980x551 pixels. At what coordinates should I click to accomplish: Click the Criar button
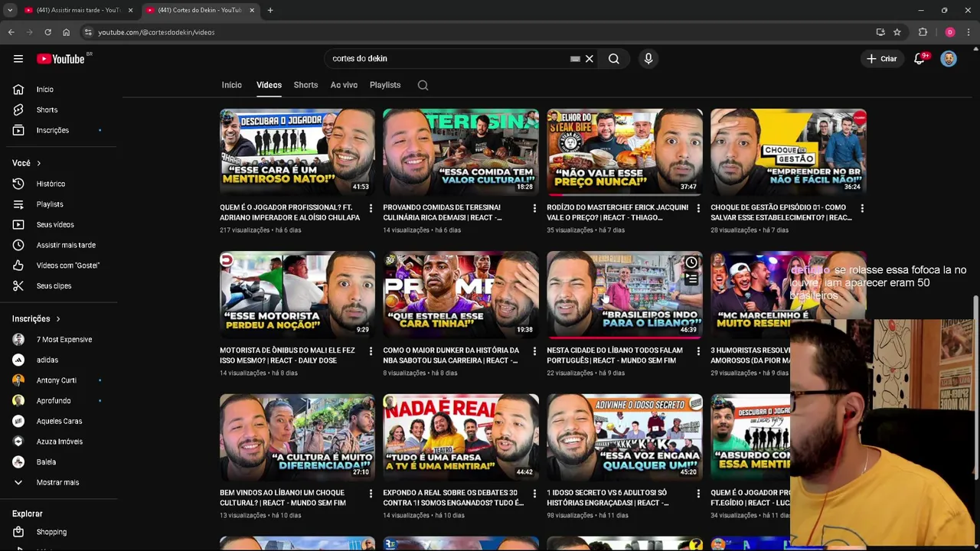pyautogui.click(x=881, y=59)
